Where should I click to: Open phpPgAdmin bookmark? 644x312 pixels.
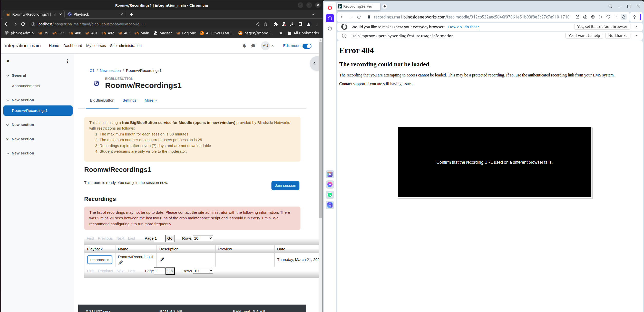(19, 33)
